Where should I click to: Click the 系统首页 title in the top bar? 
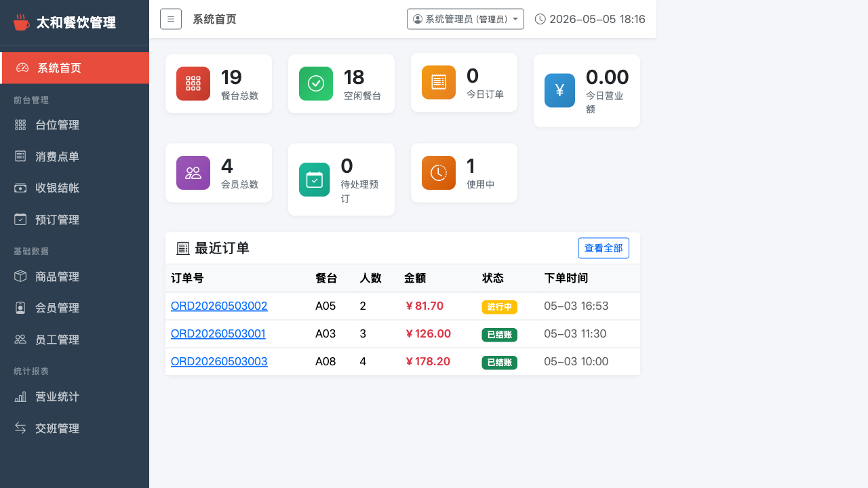214,19
